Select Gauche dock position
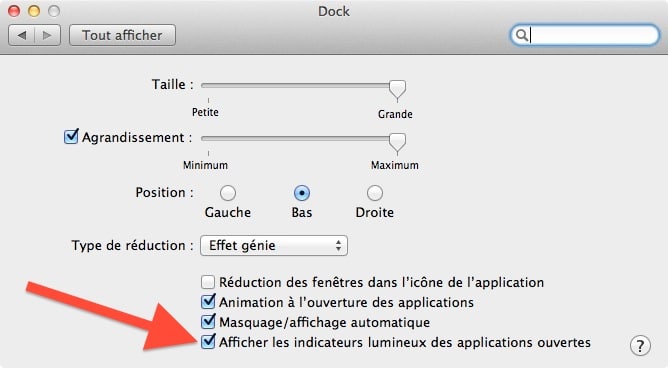 point(228,193)
